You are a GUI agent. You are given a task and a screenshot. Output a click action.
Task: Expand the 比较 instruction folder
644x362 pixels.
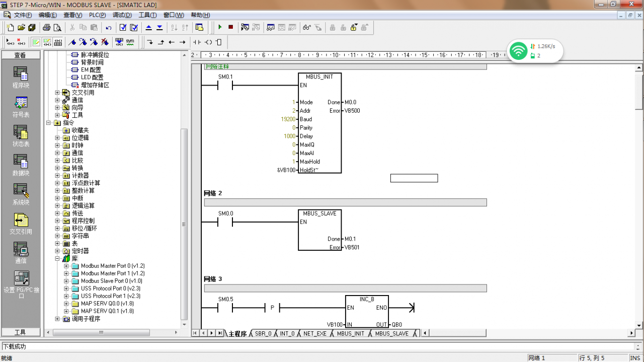[57, 161]
